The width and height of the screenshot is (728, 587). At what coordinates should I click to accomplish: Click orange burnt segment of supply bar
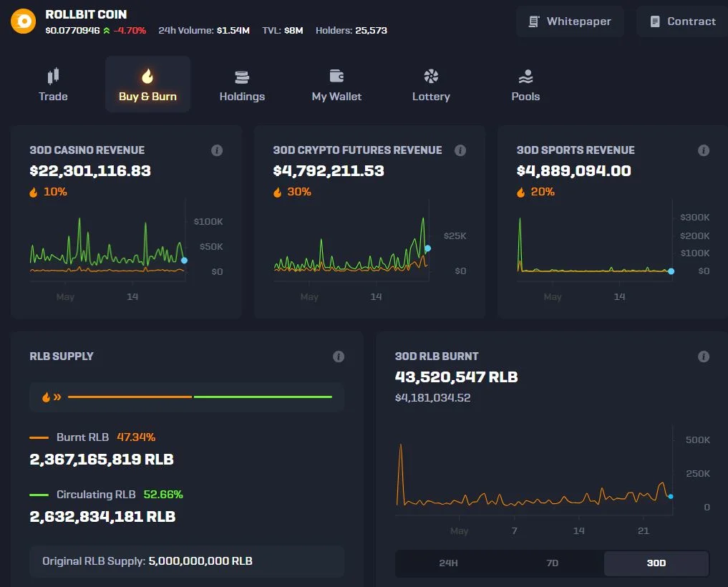click(x=130, y=397)
